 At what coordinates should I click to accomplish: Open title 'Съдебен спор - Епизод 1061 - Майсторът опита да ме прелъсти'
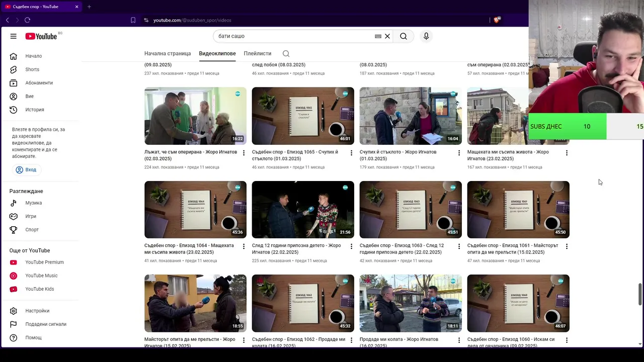pos(513,249)
